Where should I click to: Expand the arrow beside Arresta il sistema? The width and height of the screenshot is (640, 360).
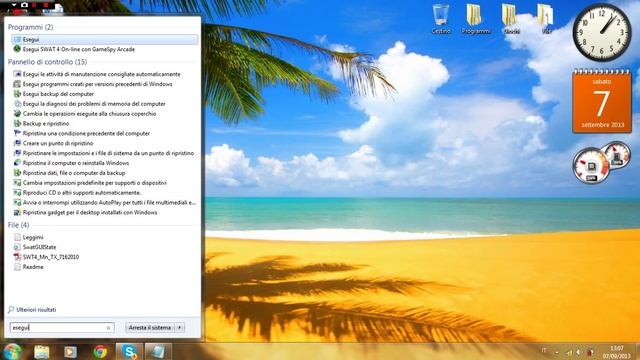pyautogui.click(x=180, y=328)
